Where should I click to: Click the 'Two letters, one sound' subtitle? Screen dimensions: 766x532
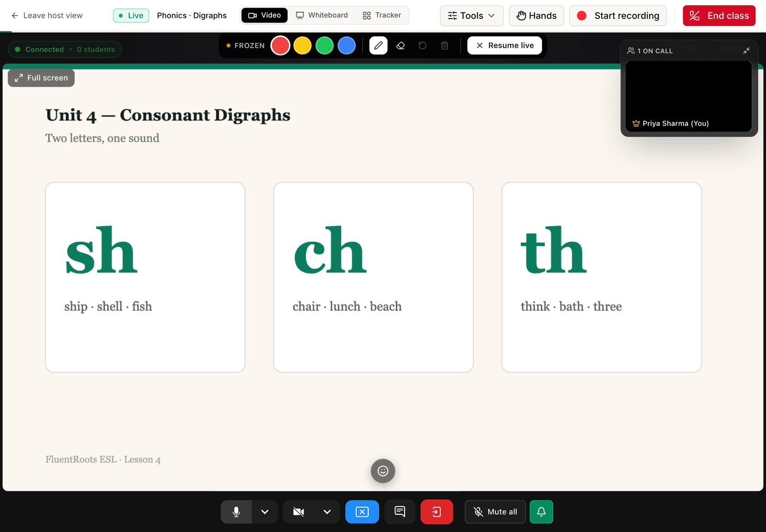tap(102, 138)
